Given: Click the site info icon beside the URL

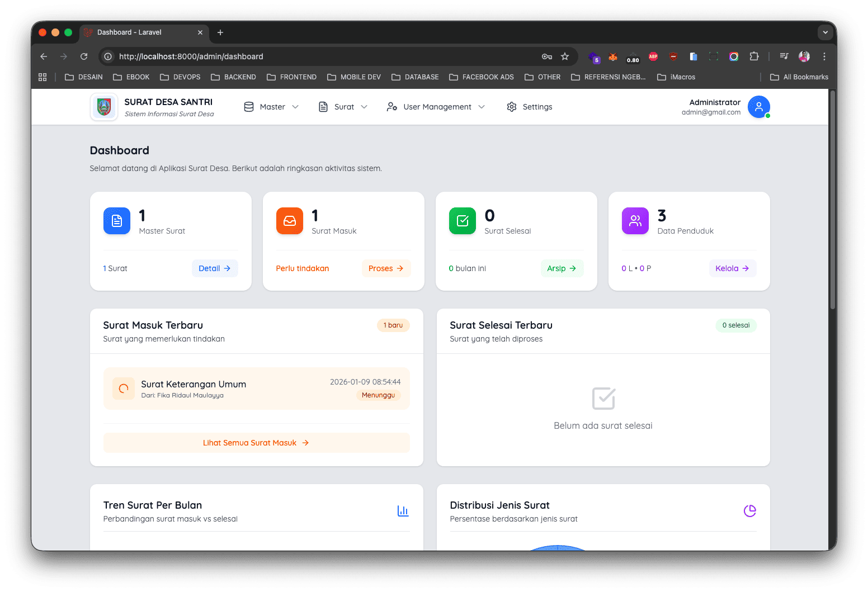Looking at the screenshot, I should pos(108,56).
